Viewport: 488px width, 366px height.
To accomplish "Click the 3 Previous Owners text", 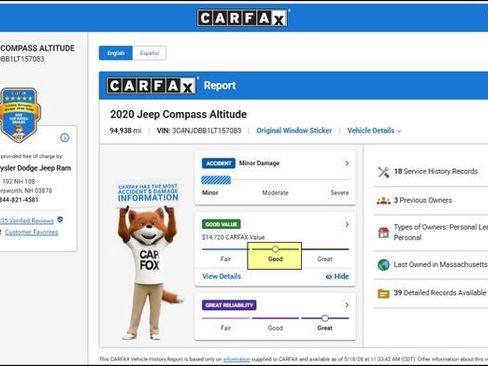I will pyautogui.click(x=423, y=200).
